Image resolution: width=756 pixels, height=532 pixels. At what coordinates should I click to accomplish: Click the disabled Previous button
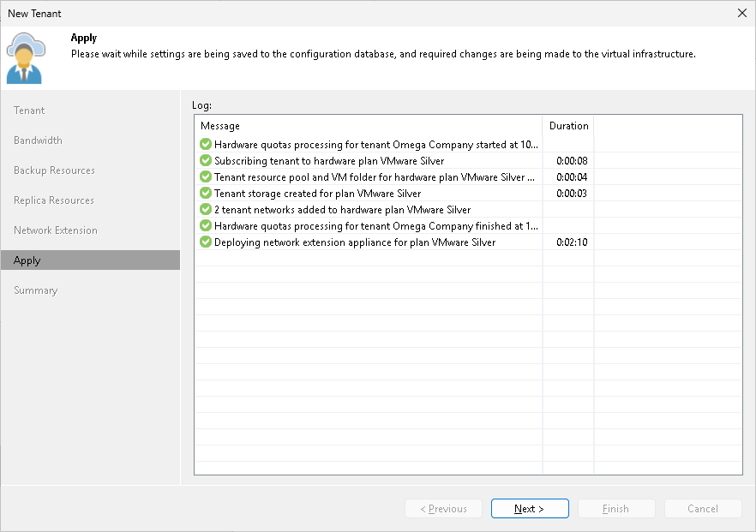(443, 508)
